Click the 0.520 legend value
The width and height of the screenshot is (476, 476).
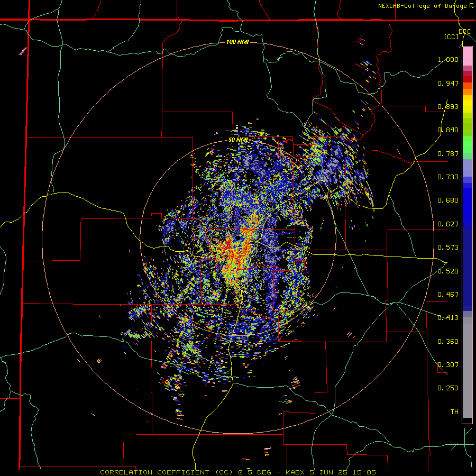point(448,271)
